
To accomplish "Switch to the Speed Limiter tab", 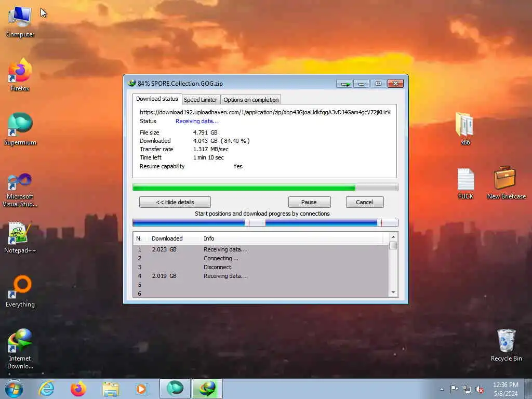I will [x=201, y=100].
